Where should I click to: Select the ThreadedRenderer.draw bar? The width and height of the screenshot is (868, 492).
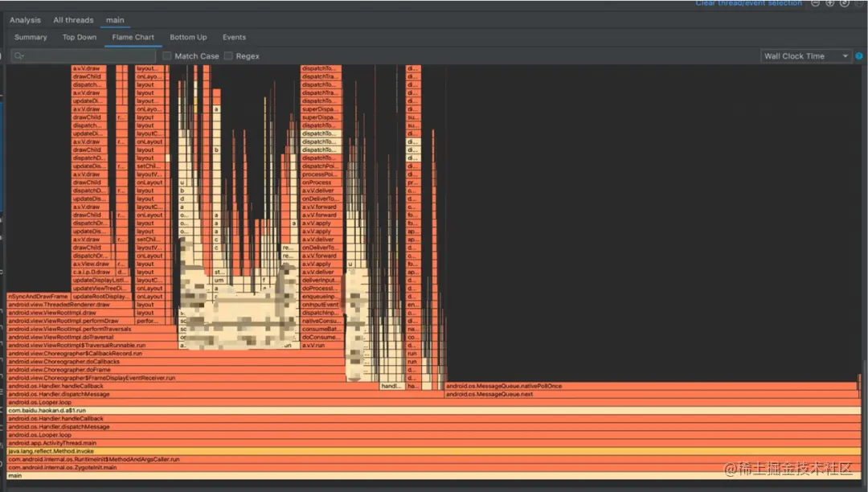pos(70,305)
